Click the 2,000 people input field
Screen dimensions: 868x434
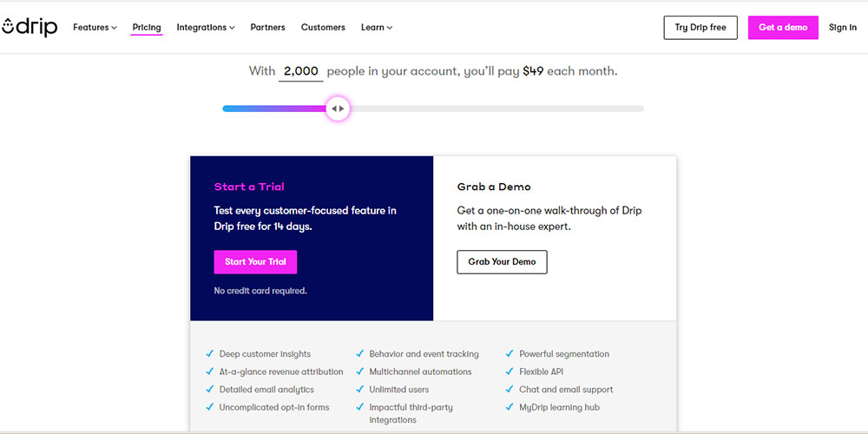pyautogui.click(x=300, y=71)
